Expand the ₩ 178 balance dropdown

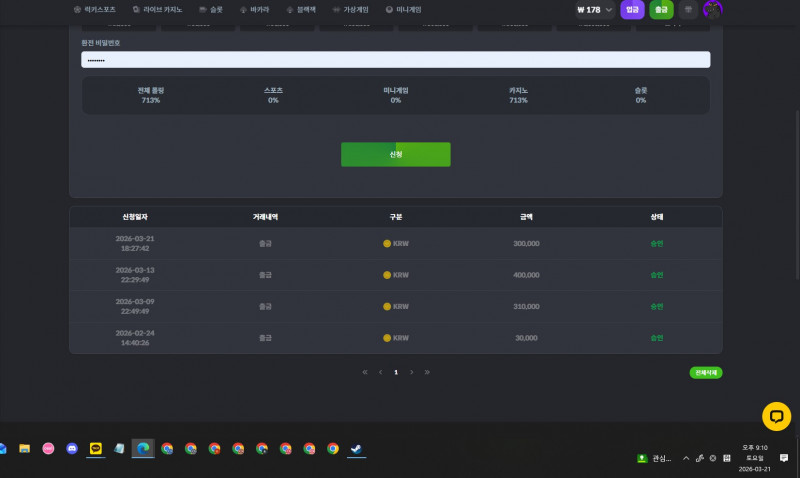coord(609,10)
